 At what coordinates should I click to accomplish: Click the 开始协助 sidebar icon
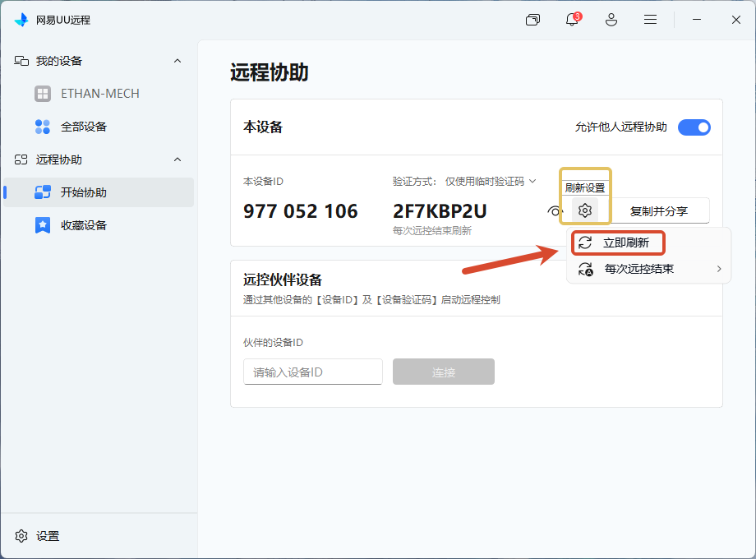pyautogui.click(x=43, y=192)
